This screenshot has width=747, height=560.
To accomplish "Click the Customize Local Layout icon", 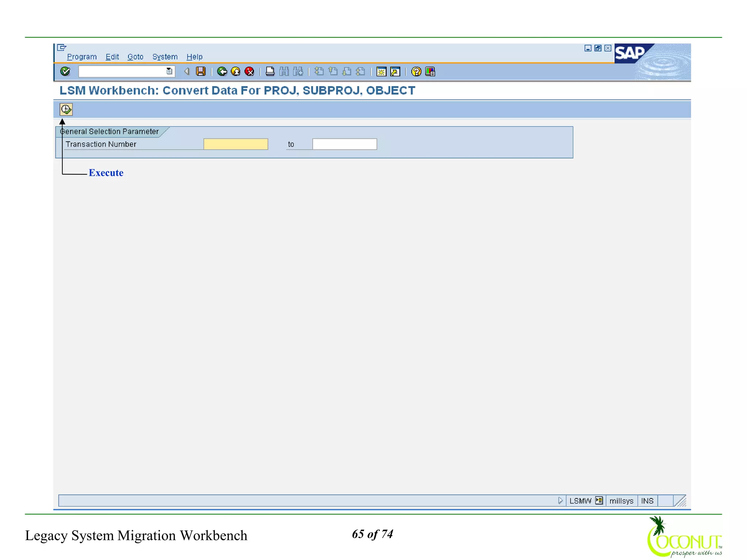I will tap(430, 71).
